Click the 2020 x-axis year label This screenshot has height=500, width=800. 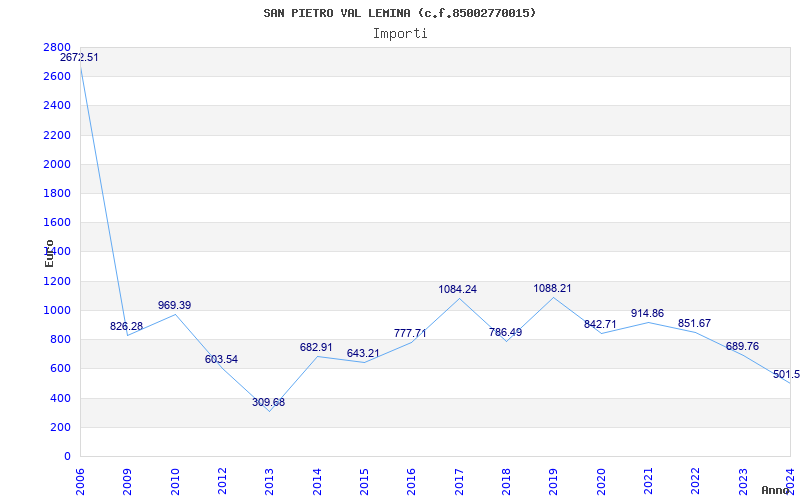pos(601,481)
